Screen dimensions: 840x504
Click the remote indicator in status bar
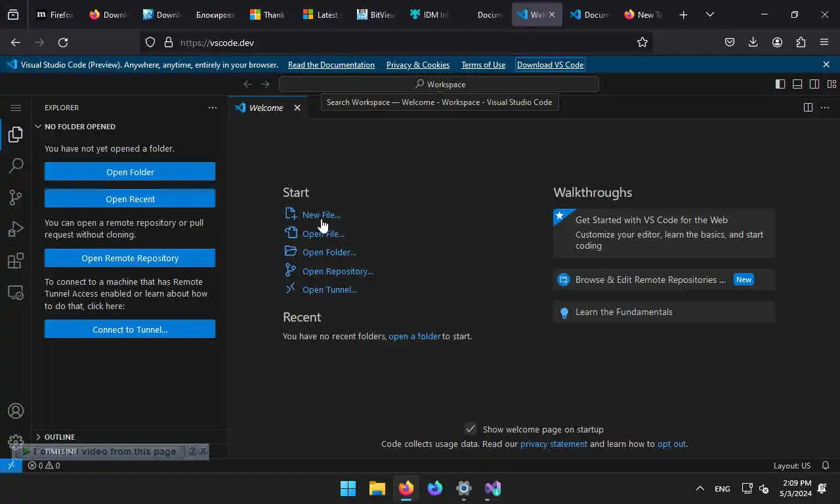pyautogui.click(x=11, y=465)
